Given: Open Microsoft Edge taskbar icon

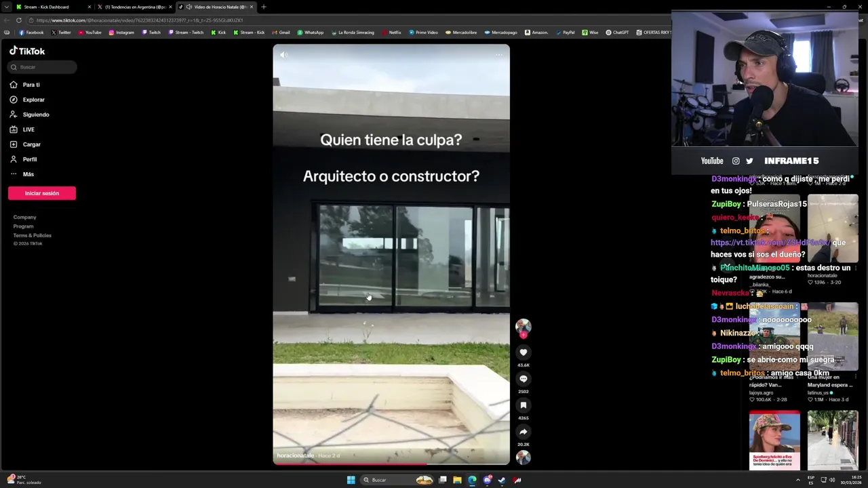Looking at the screenshot, I should (x=472, y=480).
